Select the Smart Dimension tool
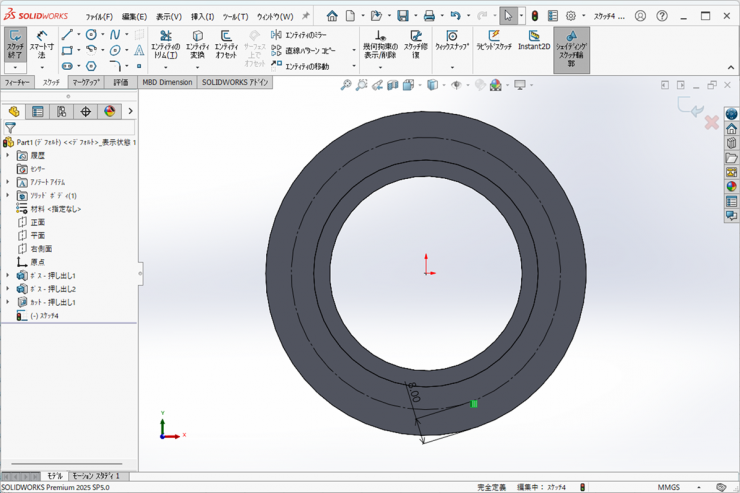 pos(42,42)
